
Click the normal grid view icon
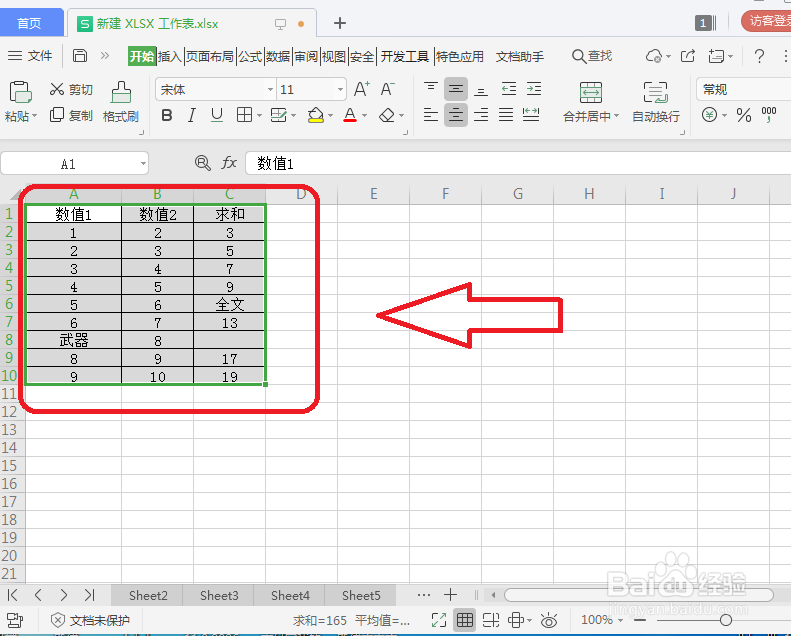coord(465,620)
